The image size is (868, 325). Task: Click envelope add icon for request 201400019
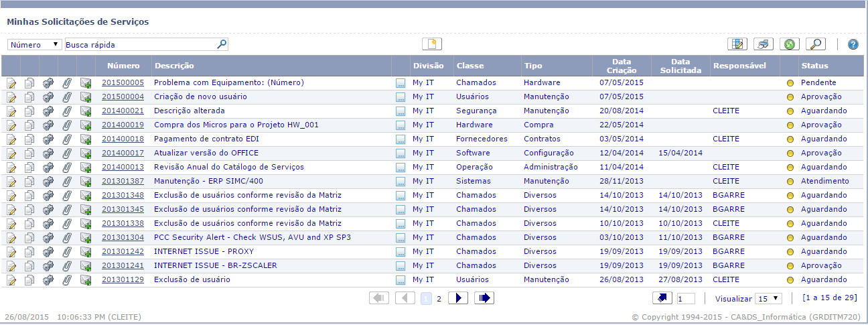86,125
